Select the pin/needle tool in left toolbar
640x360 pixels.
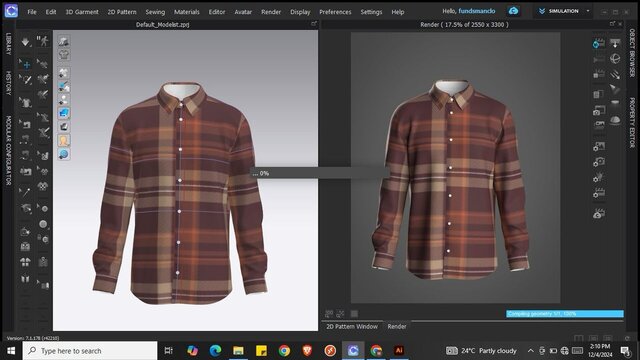25,191
